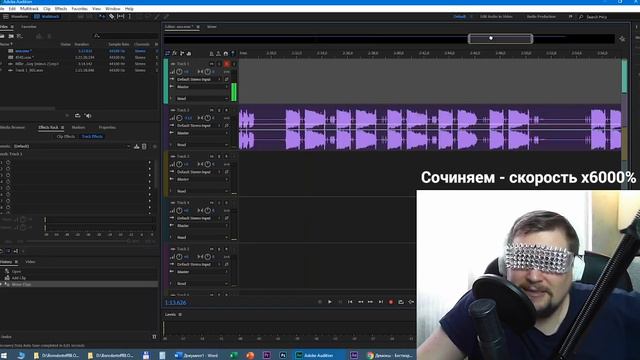This screenshot has height=360, width=640.
Task: Click the zoom navigator handle above timeline
Action: (500, 39)
